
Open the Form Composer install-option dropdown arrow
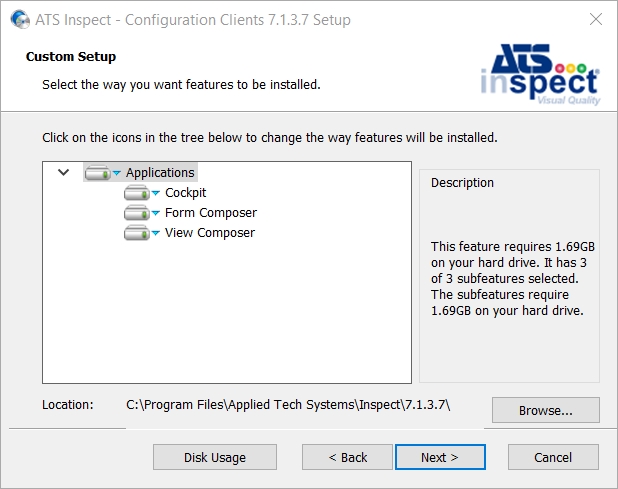(156, 213)
